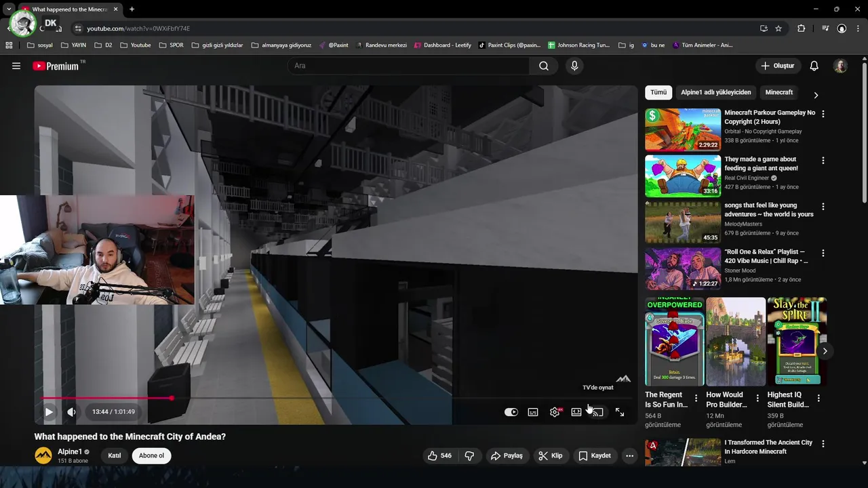868x488 pixels.
Task: Switch to theater mode
Action: point(576,412)
